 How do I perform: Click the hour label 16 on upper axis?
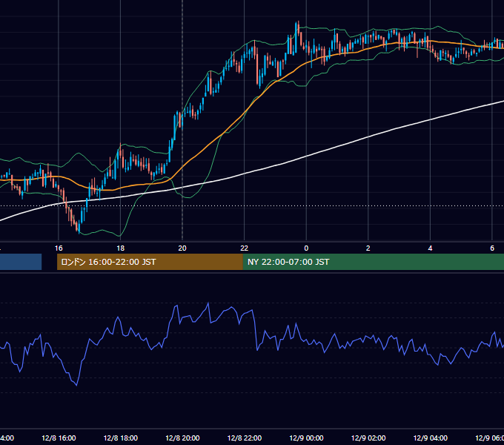(x=59, y=248)
